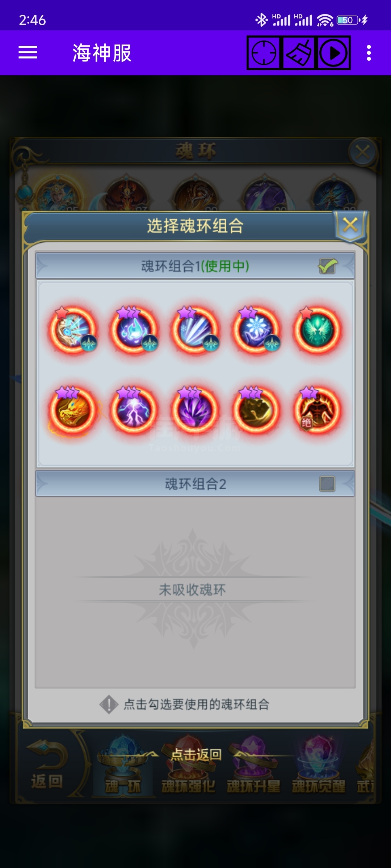Close the 选择魂环组合 dialog
This screenshot has width=391, height=868.
click(350, 225)
